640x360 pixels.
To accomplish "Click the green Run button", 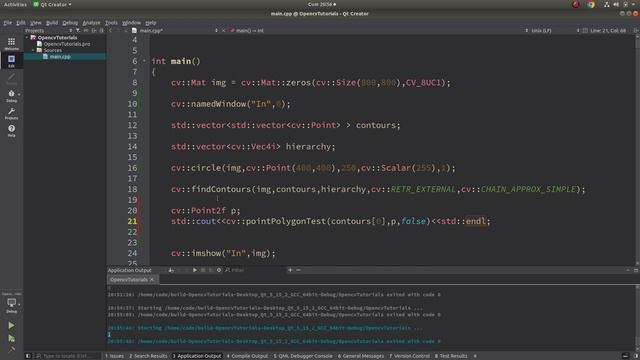I will tap(11, 325).
